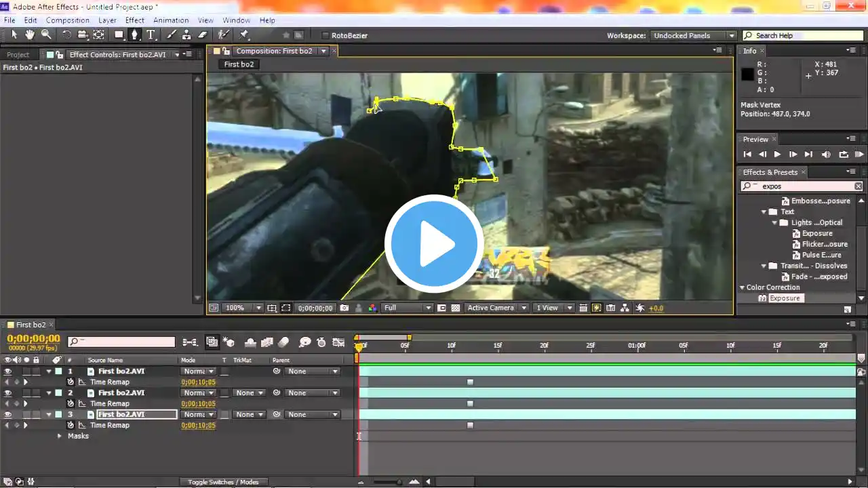Select the horizontal Type tool
The image size is (868, 488).
pos(151,35)
